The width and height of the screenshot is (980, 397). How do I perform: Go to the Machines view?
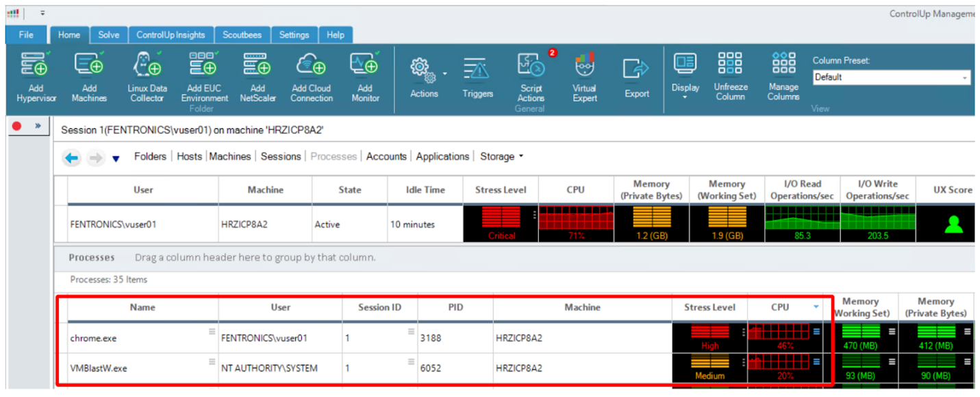(x=230, y=156)
